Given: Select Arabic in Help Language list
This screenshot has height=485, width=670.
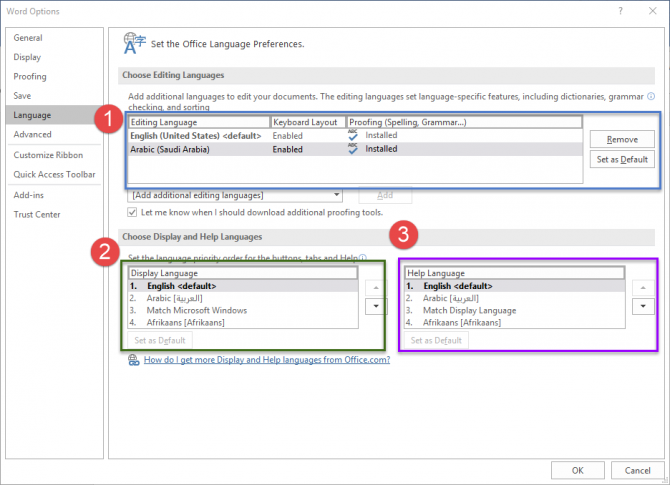Looking at the screenshot, I should (515, 298).
